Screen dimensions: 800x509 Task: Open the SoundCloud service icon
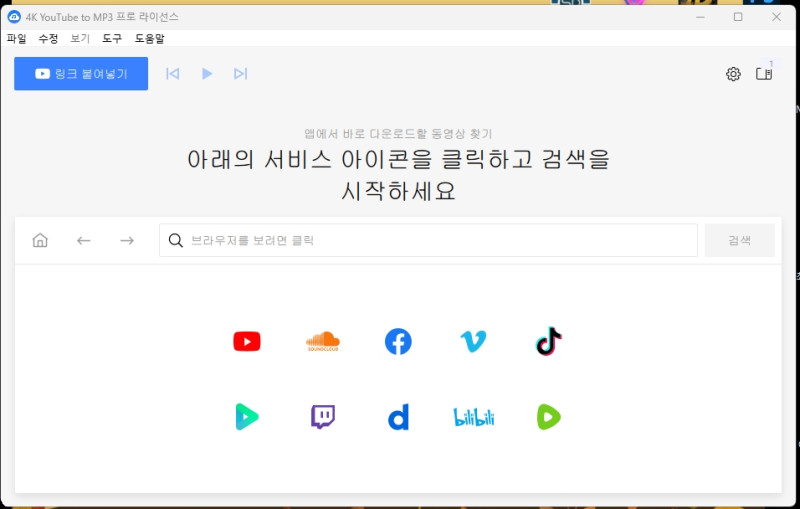pos(322,342)
